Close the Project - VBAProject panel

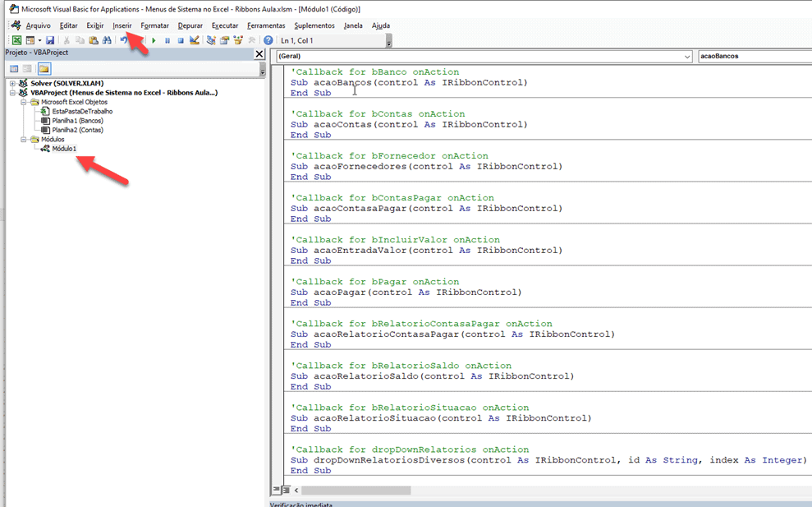point(259,53)
